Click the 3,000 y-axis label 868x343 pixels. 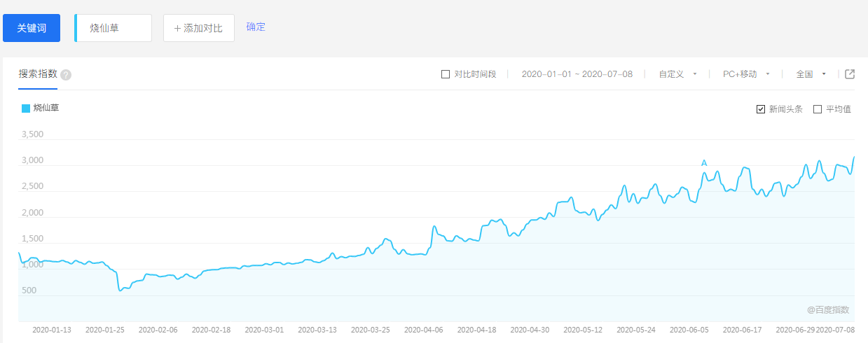[x=32, y=160]
